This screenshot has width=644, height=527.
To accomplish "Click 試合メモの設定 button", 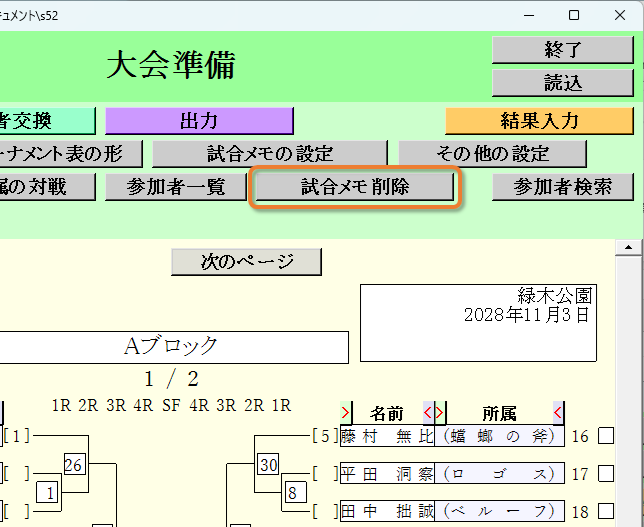I will [269, 154].
